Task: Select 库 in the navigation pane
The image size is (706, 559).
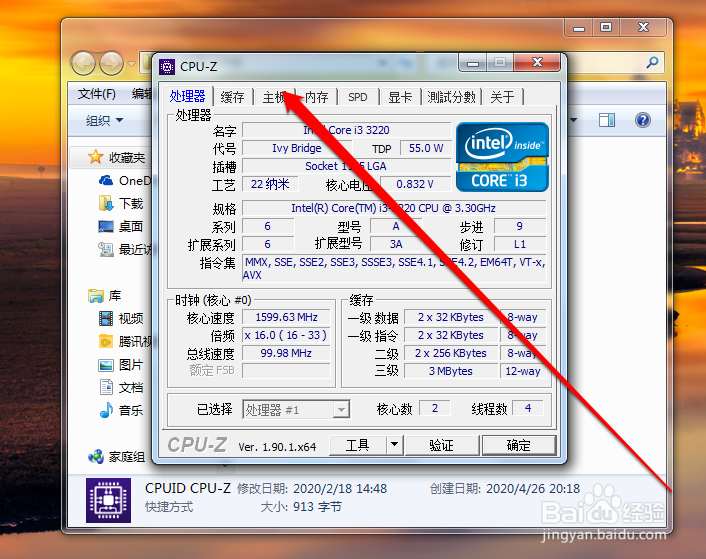Action: [x=105, y=296]
